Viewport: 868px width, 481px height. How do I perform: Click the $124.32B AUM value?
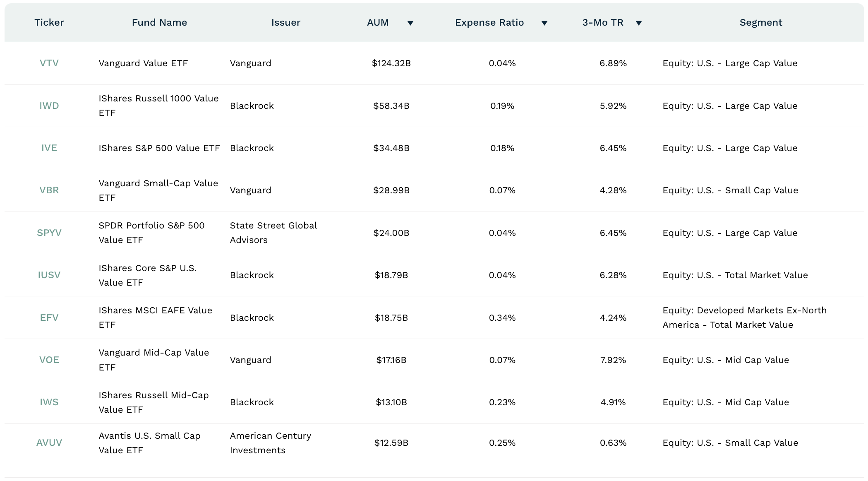click(391, 63)
